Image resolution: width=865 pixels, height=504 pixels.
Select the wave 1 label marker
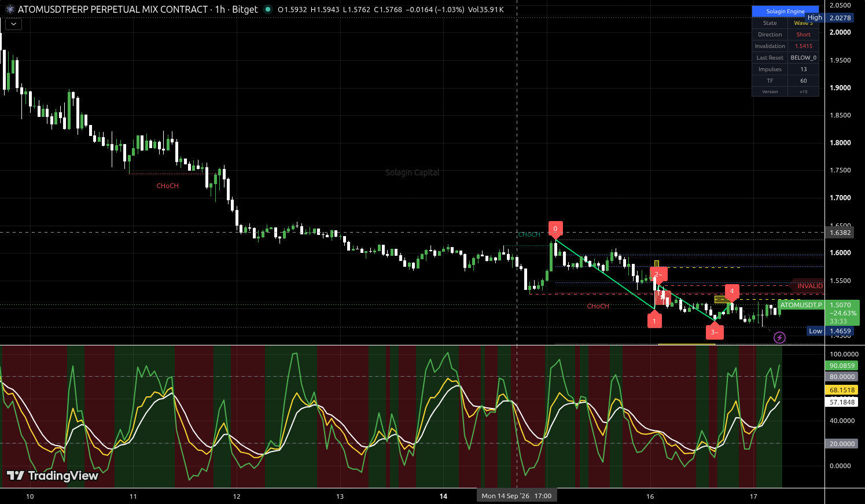click(654, 320)
